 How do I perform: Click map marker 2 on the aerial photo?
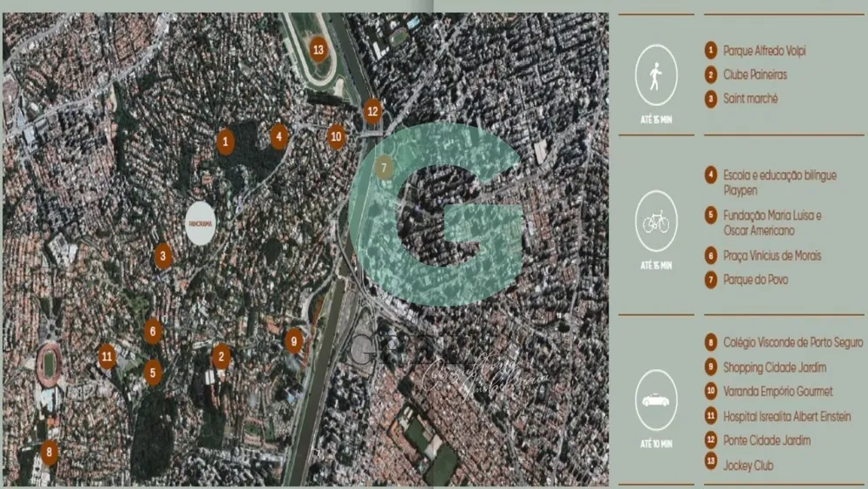click(x=220, y=357)
